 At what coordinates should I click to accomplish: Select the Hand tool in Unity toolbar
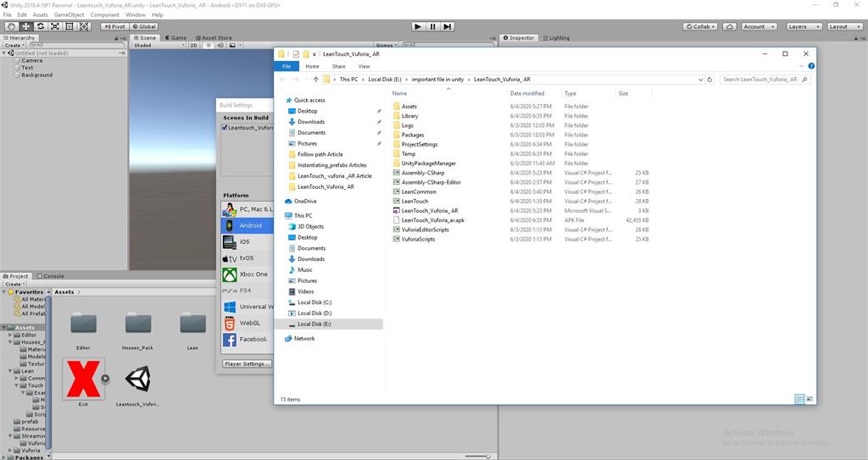point(11,26)
